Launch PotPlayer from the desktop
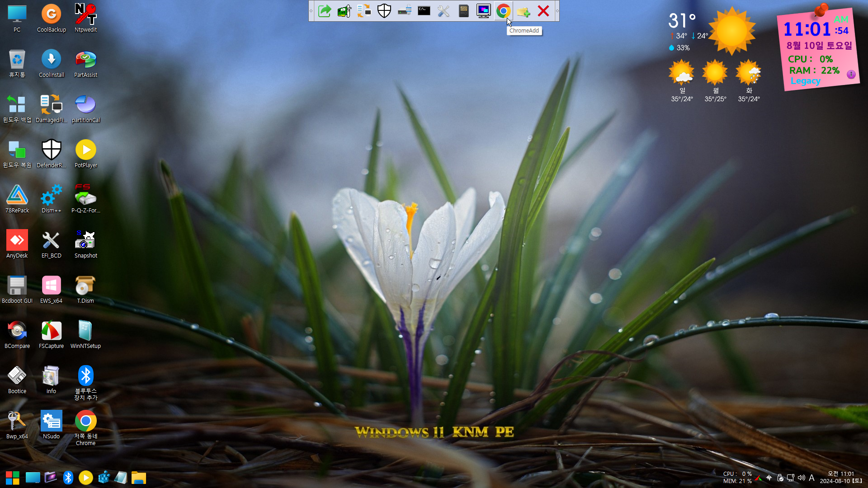 click(x=86, y=154)
